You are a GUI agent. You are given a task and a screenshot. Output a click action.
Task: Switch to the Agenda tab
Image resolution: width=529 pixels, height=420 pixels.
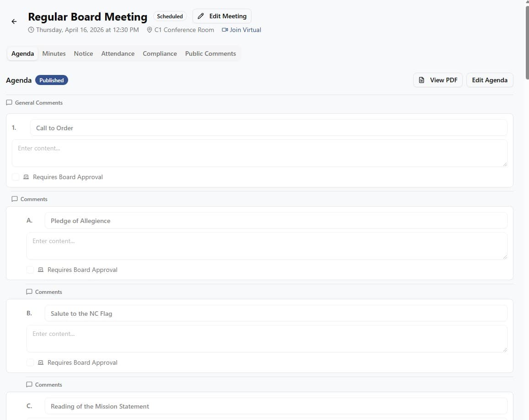tap(22, 53)
